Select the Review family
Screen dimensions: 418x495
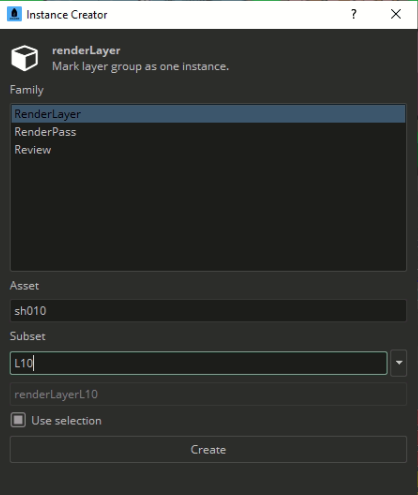[x=208, y=150]
